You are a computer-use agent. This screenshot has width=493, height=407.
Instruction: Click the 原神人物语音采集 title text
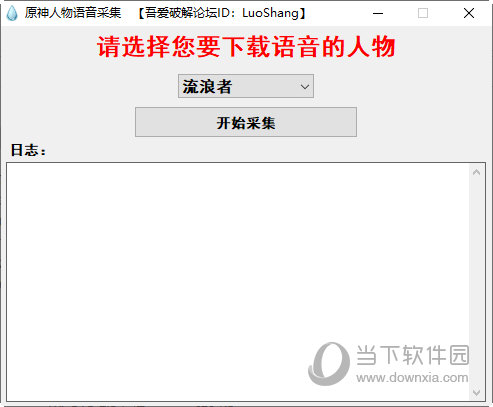(x=72, y=13)
